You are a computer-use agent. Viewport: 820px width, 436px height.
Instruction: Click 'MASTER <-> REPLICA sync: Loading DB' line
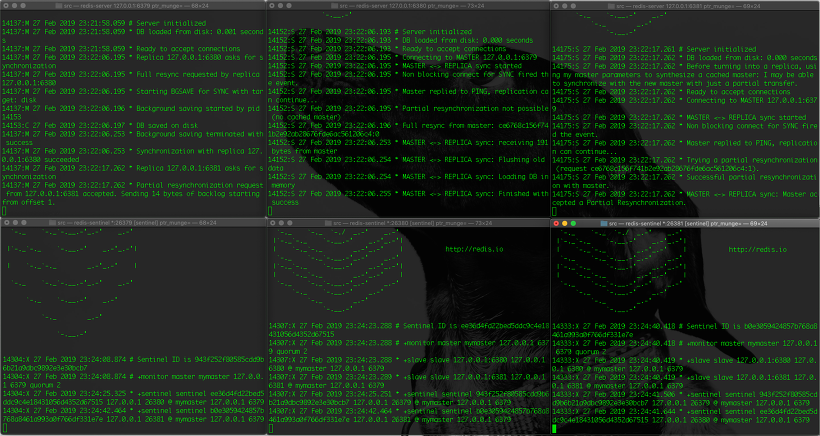(408, 181)
